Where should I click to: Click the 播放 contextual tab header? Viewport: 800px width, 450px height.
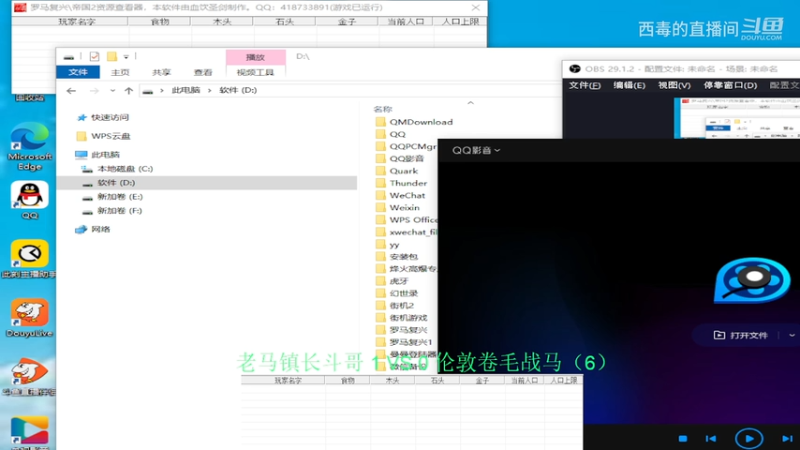(x=255, y=57)
